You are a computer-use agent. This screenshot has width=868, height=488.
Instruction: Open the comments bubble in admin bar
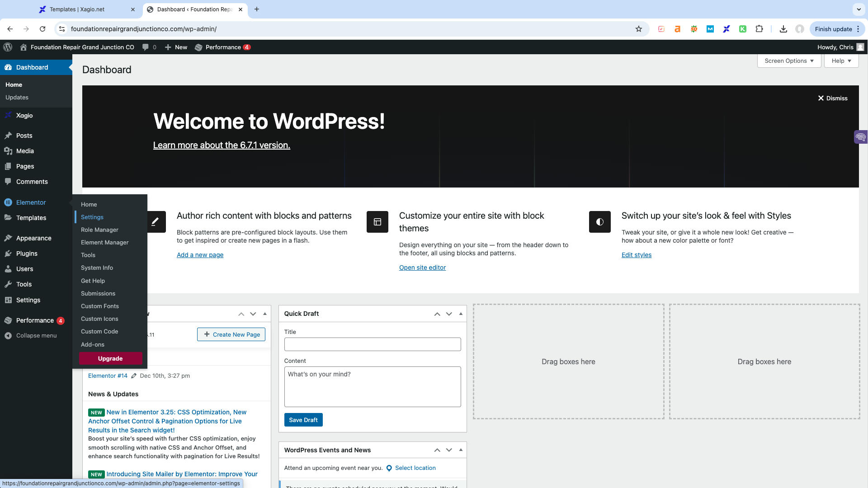[x=145, y=47]
